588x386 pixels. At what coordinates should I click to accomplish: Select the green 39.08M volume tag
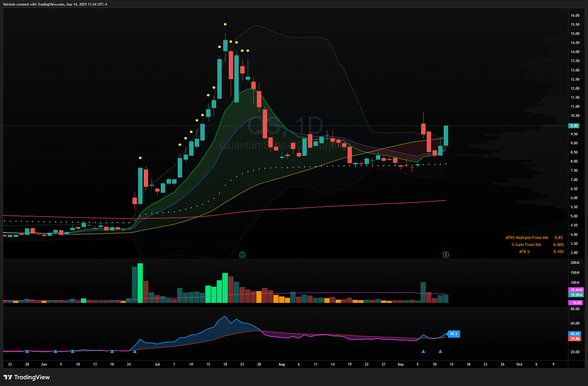[x=576, y=295]
